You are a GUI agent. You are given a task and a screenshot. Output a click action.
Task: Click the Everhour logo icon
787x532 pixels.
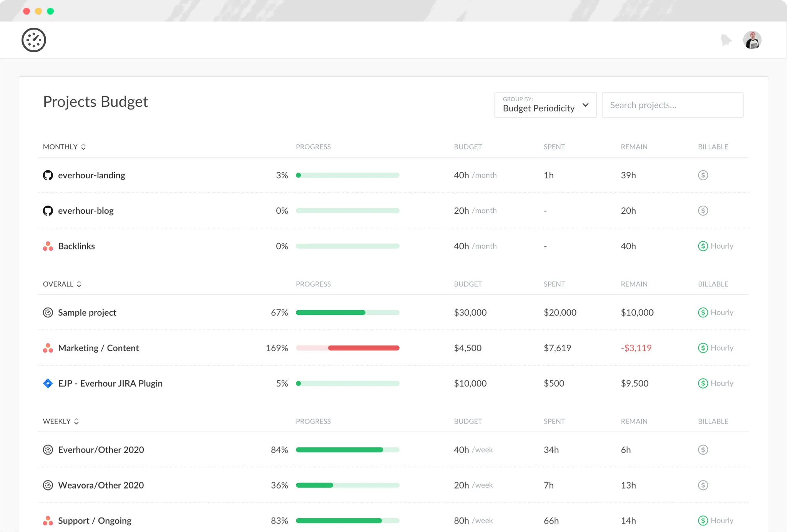point(34,40)
